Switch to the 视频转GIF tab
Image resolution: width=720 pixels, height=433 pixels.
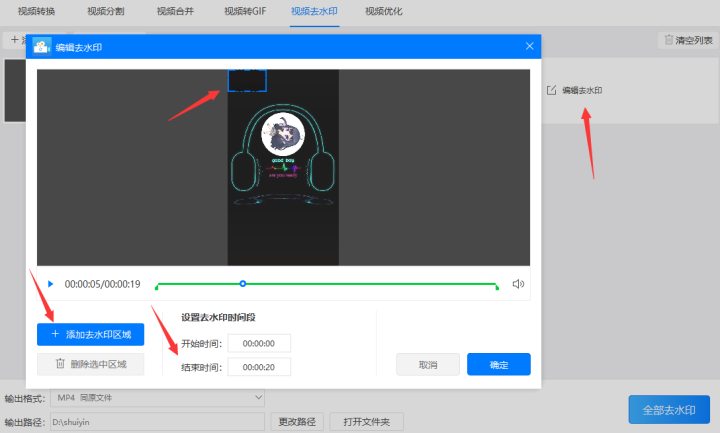coord(245,11)
